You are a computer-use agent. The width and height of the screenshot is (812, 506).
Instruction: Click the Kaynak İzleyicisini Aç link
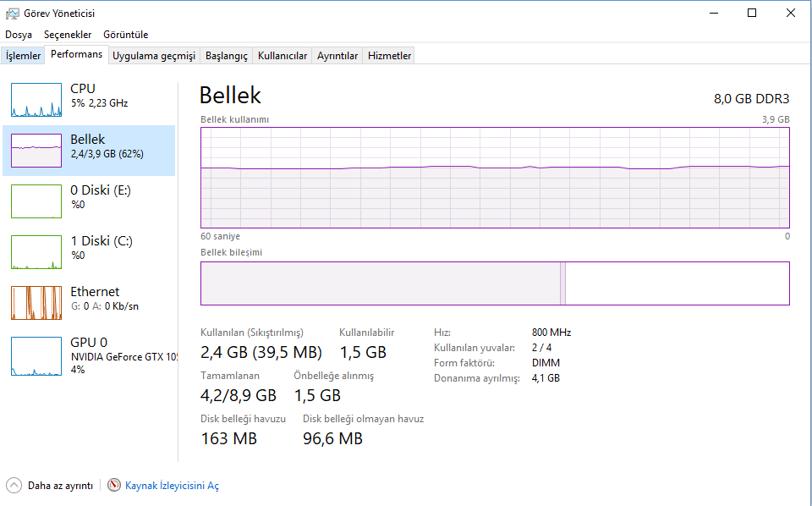pos(172,486)
